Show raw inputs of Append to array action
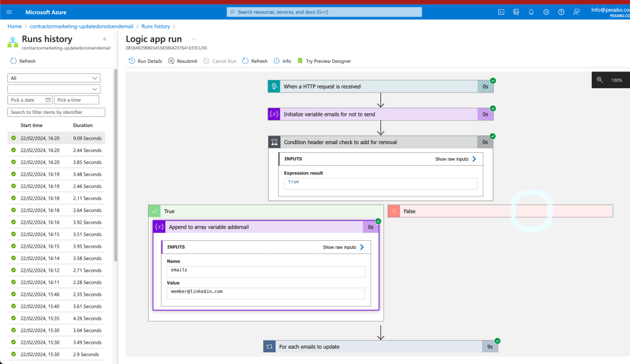Screen dimensions: 630x364 tap(343, 247)
